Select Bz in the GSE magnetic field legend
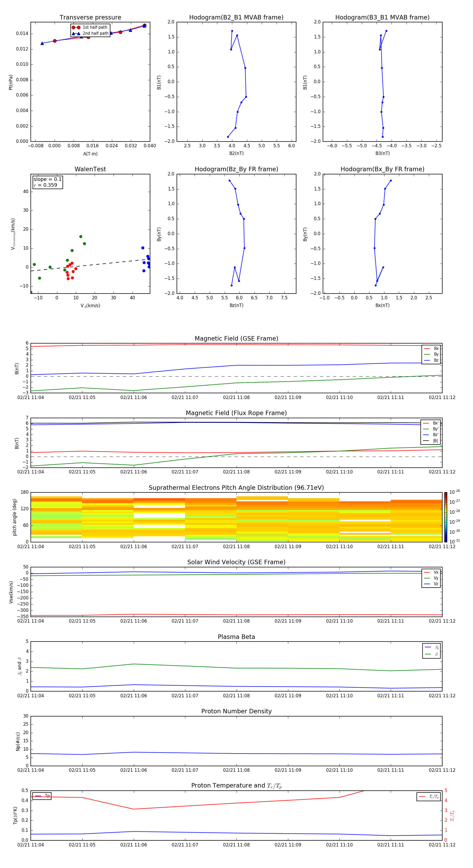The width and height of the screenshot is (473, 868). pos(431,361)
